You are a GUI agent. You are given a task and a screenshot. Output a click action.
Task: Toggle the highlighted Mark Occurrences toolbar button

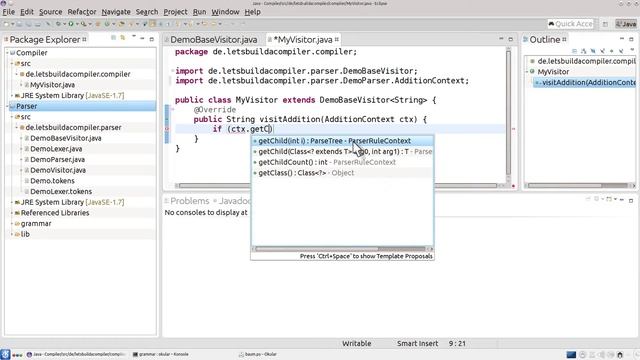tap(152, 24)
